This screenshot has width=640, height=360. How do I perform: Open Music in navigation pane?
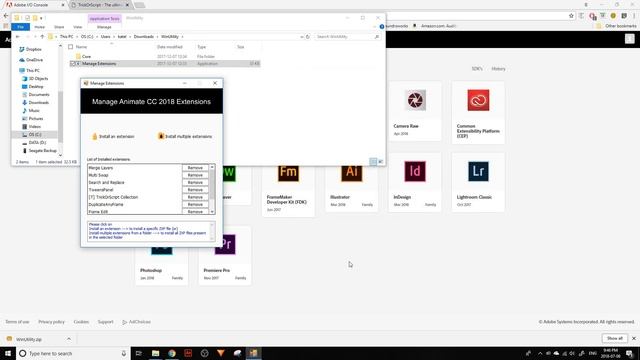click(34, 111)
